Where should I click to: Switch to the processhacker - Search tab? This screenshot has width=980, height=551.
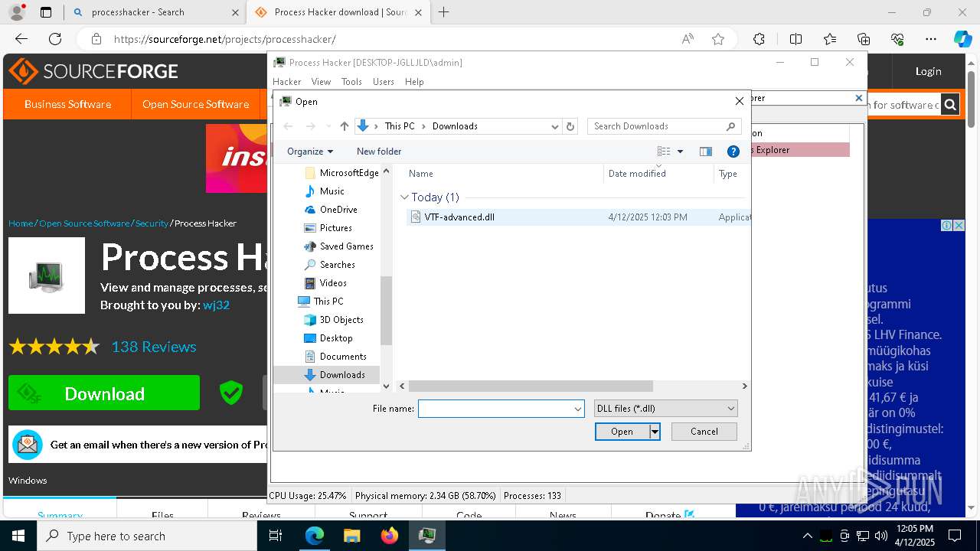(x=155, y=12)
